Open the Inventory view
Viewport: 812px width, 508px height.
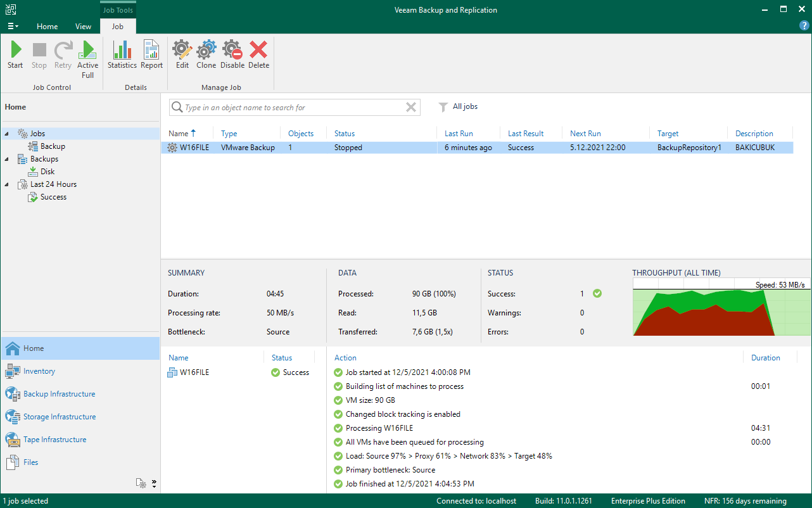tap(39, 371)
